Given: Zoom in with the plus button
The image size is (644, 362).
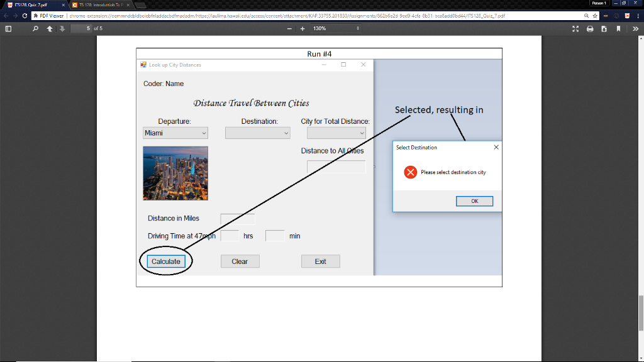Looking at the screenshot, I should coord(303,29).
